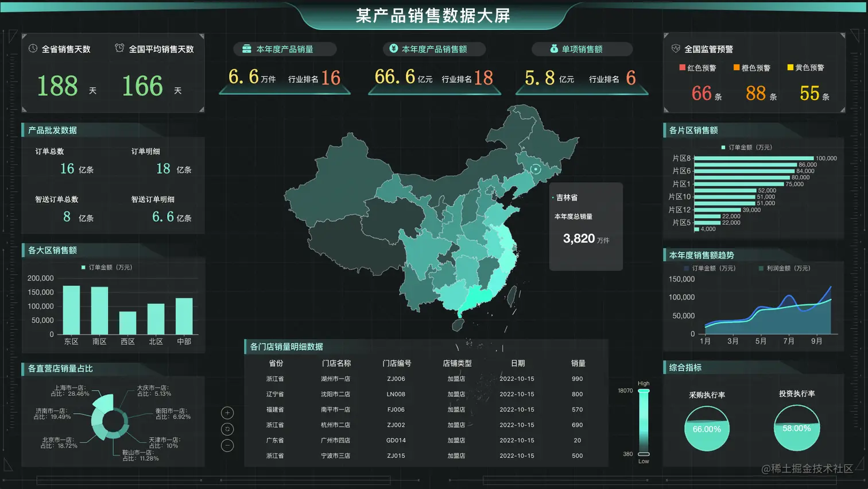Click the 橙色预警 orange swatch
This screenshot has width=868, height=489.
point(737,68)
